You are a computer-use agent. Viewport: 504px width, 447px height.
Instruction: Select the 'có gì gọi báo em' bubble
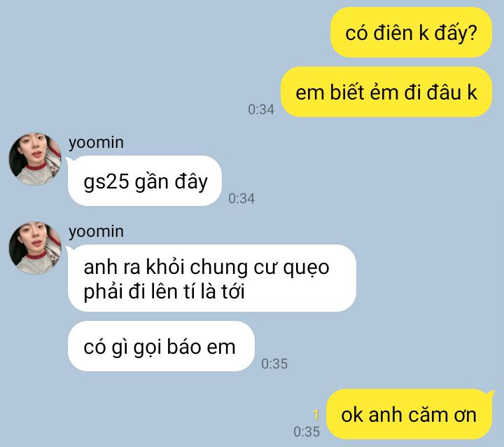tap(161, 346)
